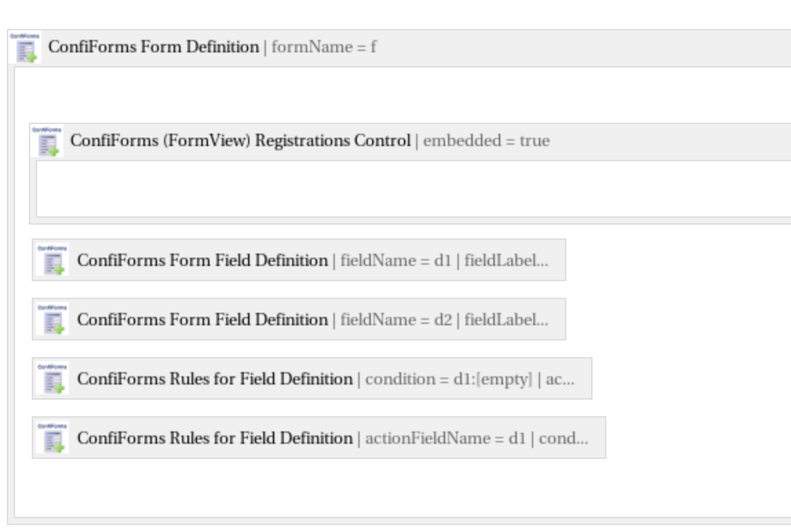This screenshot has height=532, width=791.
Task: Click inside the Registrations Control empty body box
Action: pyautogui.click(x=413, y=189)
